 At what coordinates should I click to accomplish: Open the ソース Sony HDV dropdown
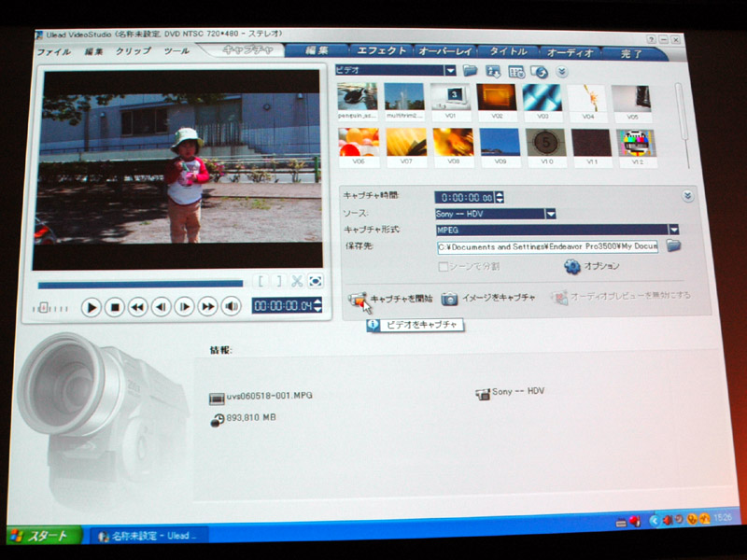(x=550, y=214)
